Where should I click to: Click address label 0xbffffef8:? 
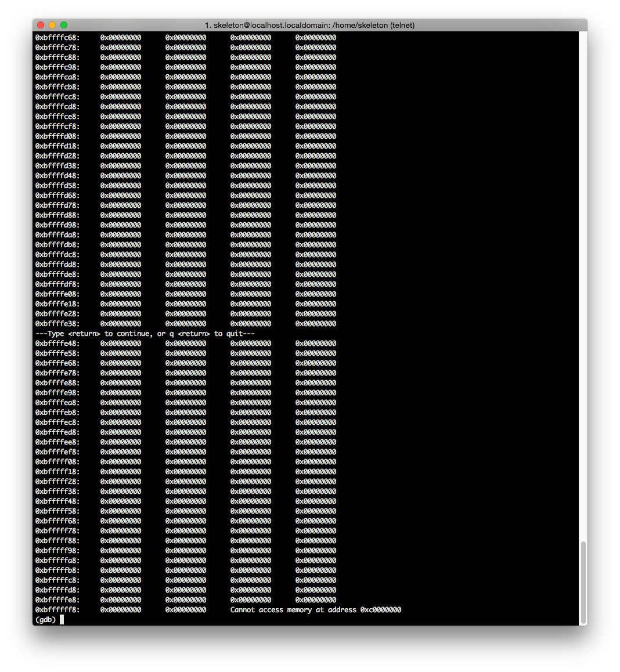coord(57,451)
